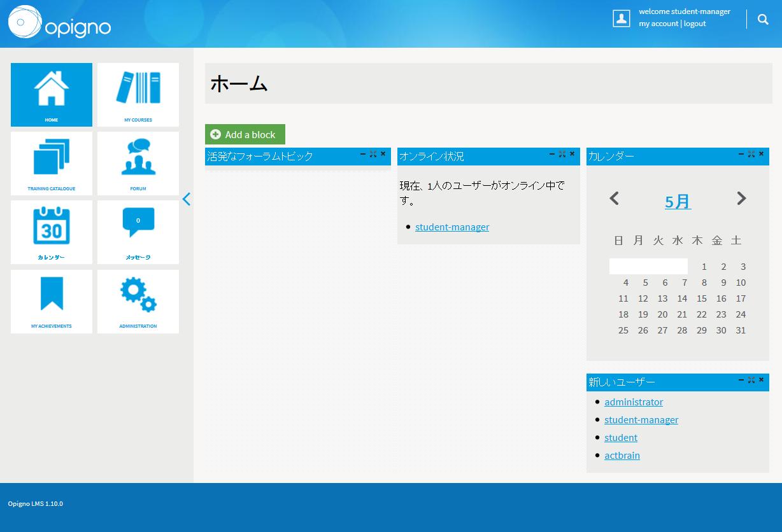Minimize the new users block
This screenshot has height=532, width=782.
click(x=741, y=380)
